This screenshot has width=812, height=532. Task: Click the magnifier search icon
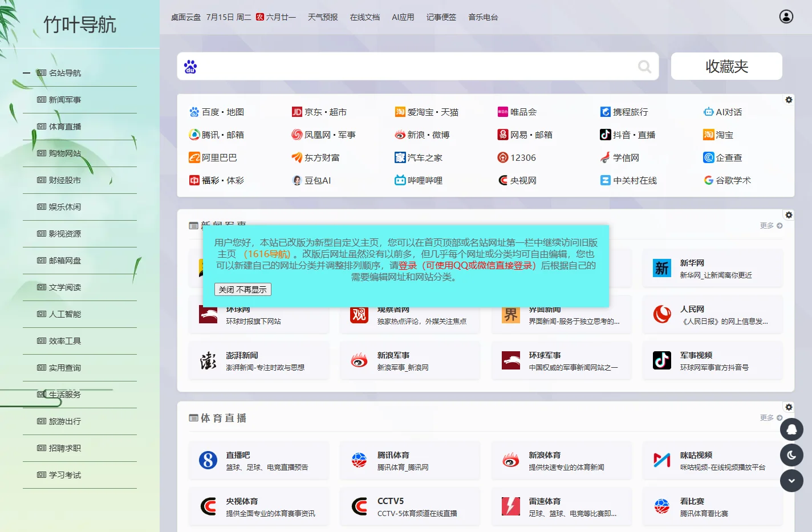(x=645, y=67)
